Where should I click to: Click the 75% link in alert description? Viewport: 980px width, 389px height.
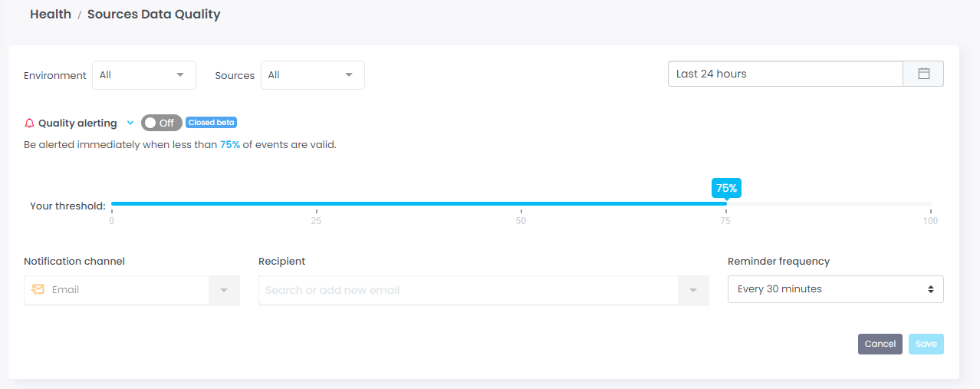[x=230, y=144]
